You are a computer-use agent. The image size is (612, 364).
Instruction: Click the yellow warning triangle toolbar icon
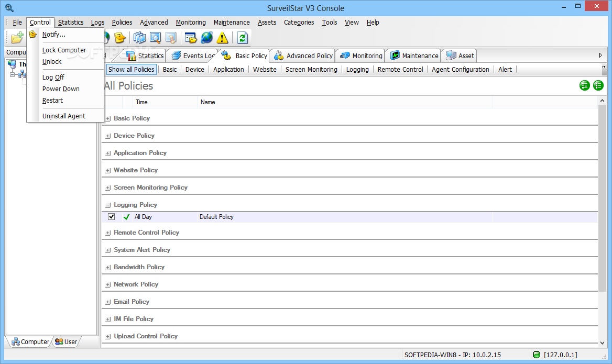click(223, 38)
